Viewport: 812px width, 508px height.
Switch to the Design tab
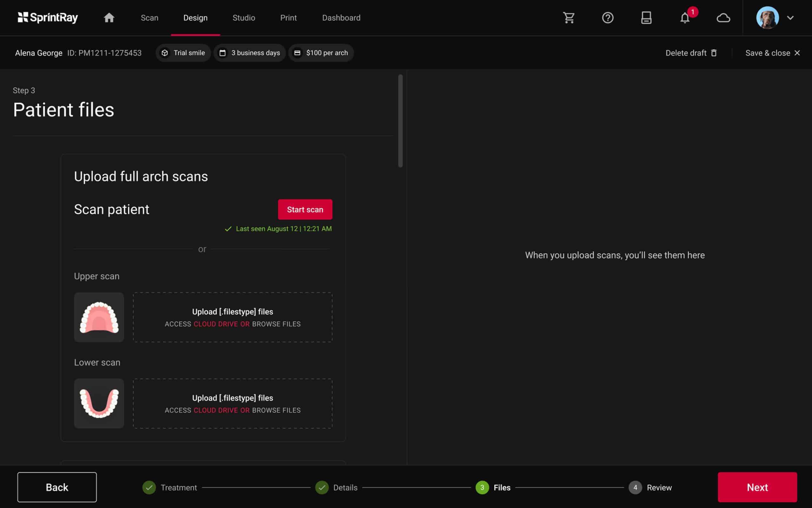click(195, 17)
